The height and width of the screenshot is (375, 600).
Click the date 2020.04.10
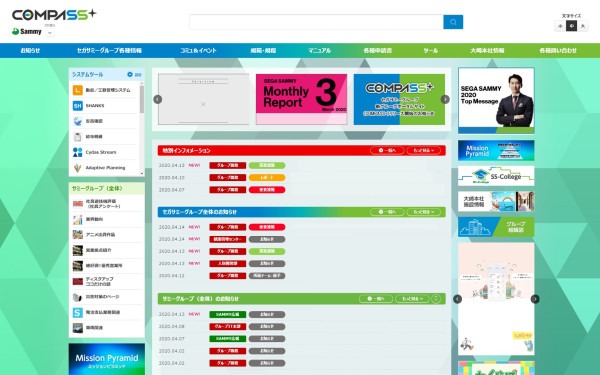pyautogui.click(x=172, y=178)
